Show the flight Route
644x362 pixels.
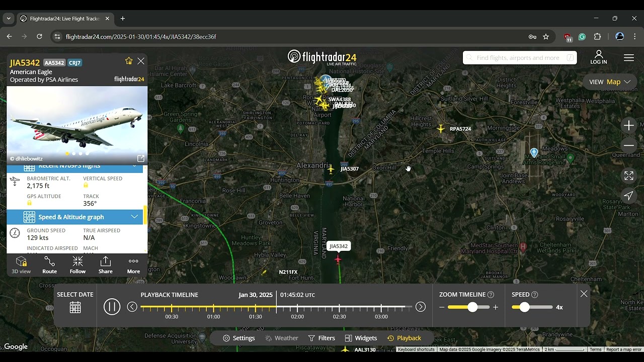49,265
